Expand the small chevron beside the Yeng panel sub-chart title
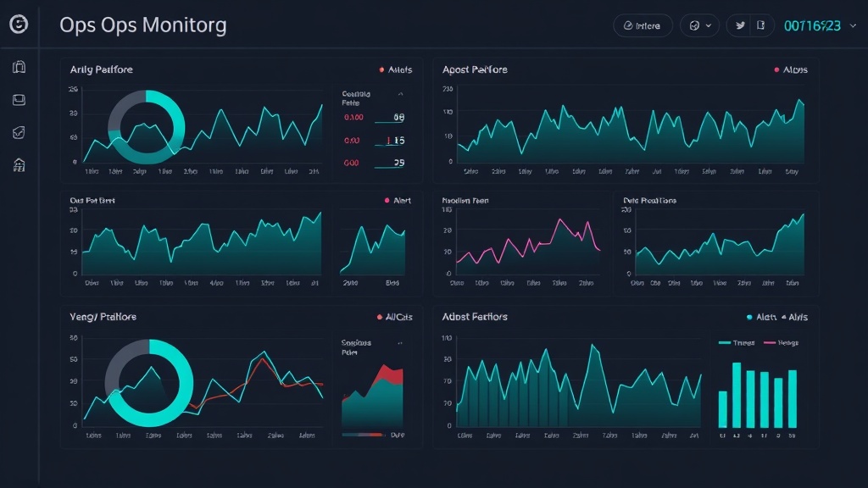The image size is (868, 488). point(400,343)
